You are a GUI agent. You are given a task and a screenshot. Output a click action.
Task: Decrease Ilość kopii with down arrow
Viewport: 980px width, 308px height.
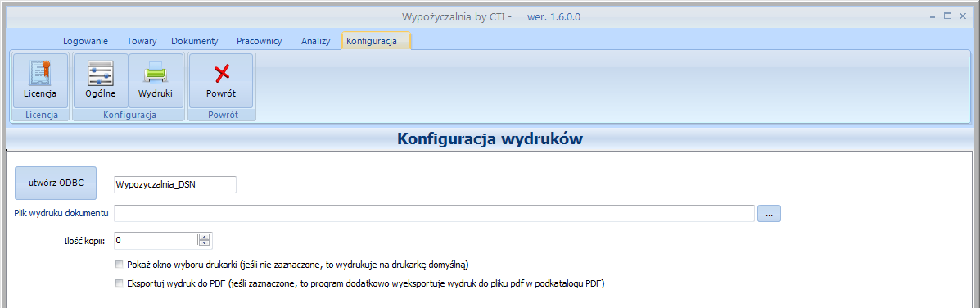tap(205, 243)
